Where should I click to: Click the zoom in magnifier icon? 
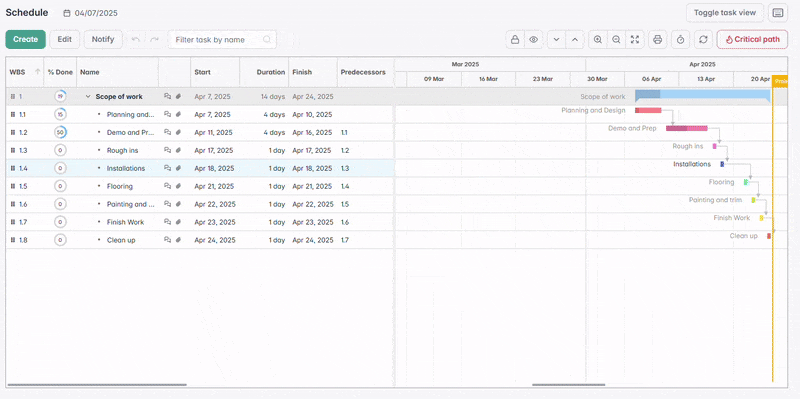598,39
